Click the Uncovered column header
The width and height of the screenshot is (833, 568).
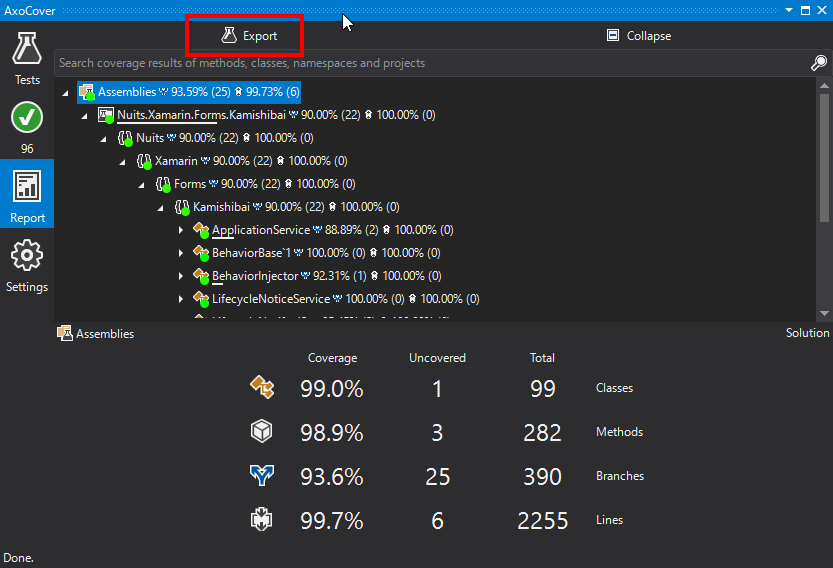pos(437,358)
